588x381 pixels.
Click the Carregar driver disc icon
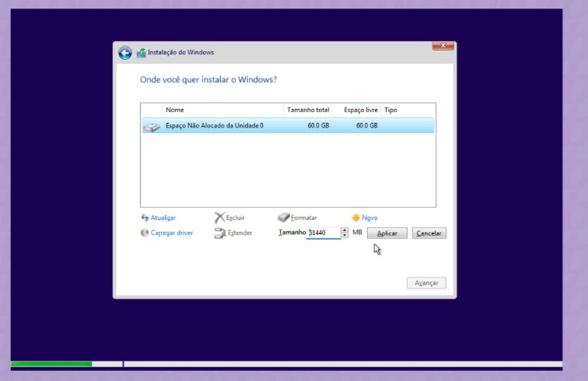click(145, 233)
